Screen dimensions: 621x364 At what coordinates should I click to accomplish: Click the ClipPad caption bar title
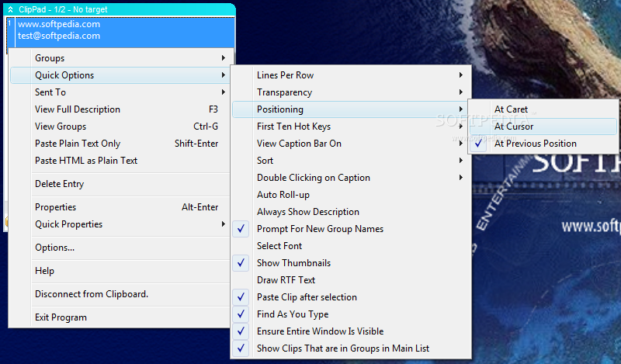point(63,9)
